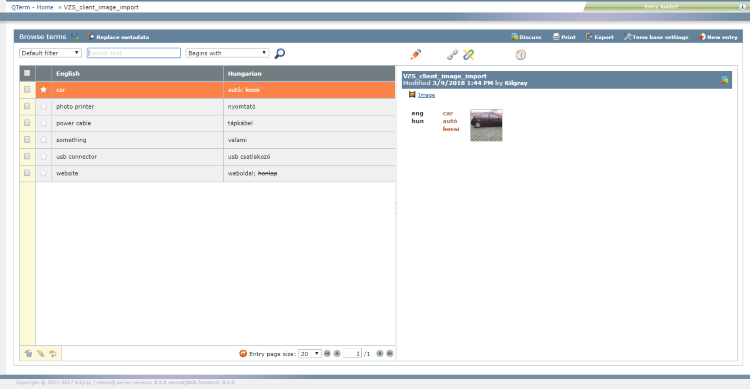Image resolution: width=750 pixels, height=389 pixels.
Task: Click the Image link in entry details
Action: point(427,95)
